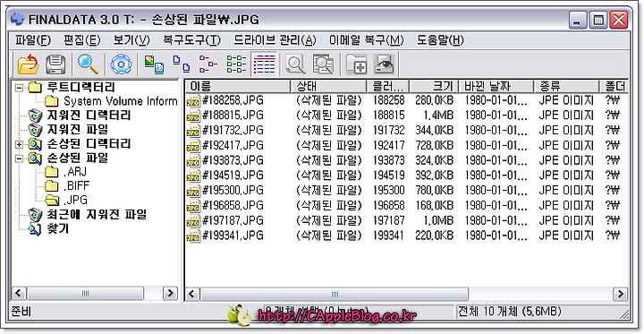Click the JPG icon of #197187.JPG
This screenshot has width=644, height=334.
[x=193, y=220]
